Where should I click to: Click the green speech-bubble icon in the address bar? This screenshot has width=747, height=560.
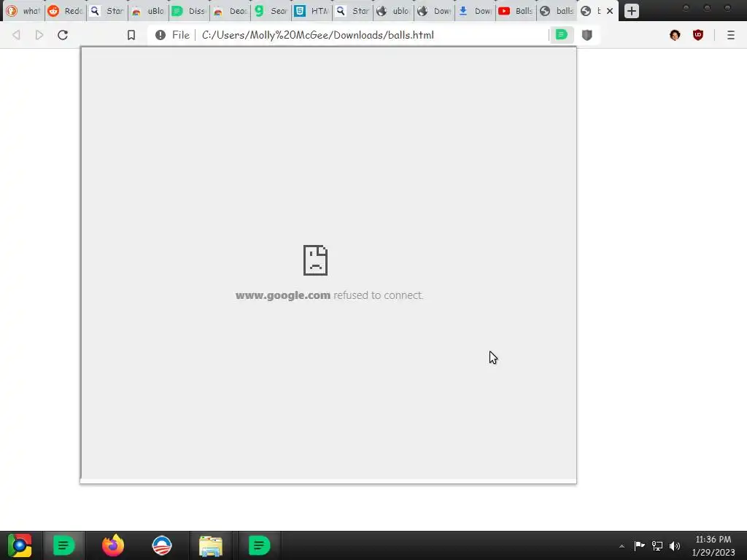[562, 35]
